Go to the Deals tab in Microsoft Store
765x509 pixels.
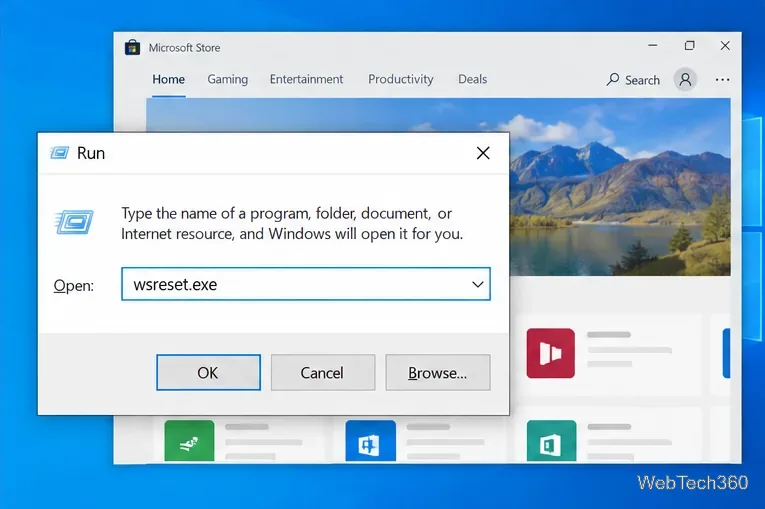pyautogui.click(x=472, y=79)
